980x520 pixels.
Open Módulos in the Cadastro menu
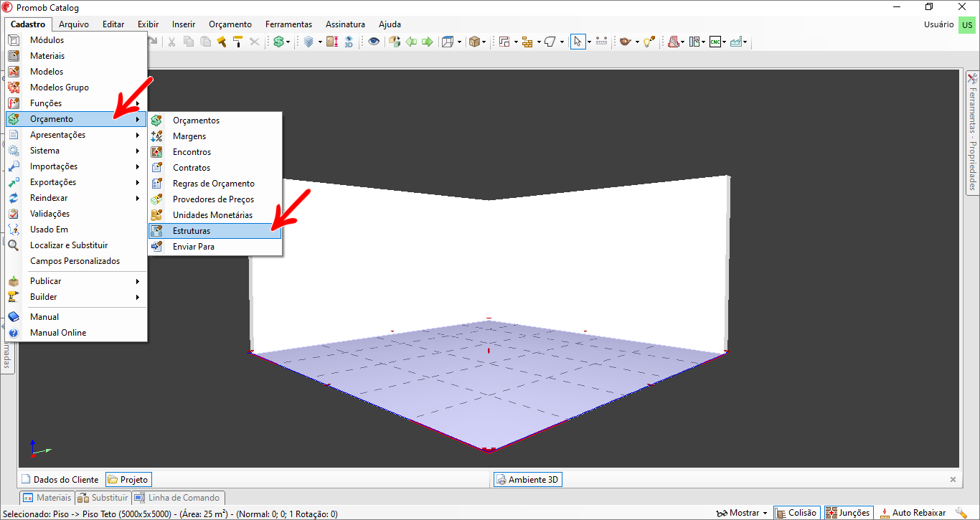pos(76,40)
